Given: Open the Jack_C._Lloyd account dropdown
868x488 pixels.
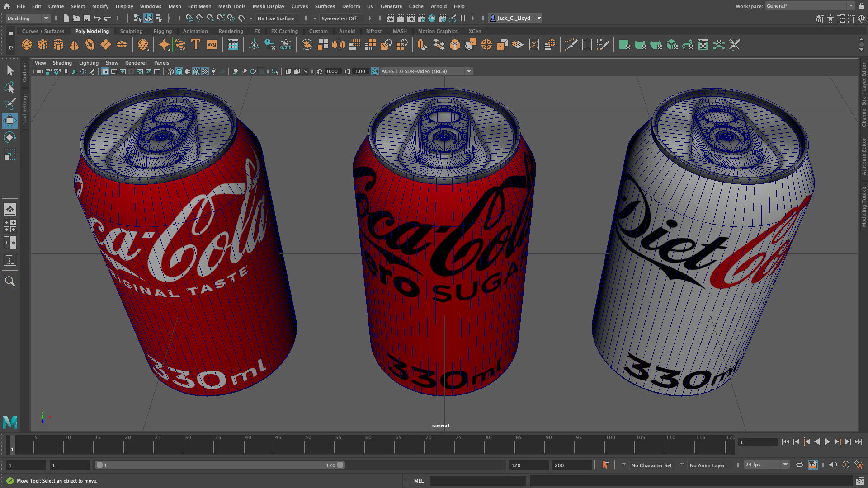Looking at the screenshot, I should (515, 19).
